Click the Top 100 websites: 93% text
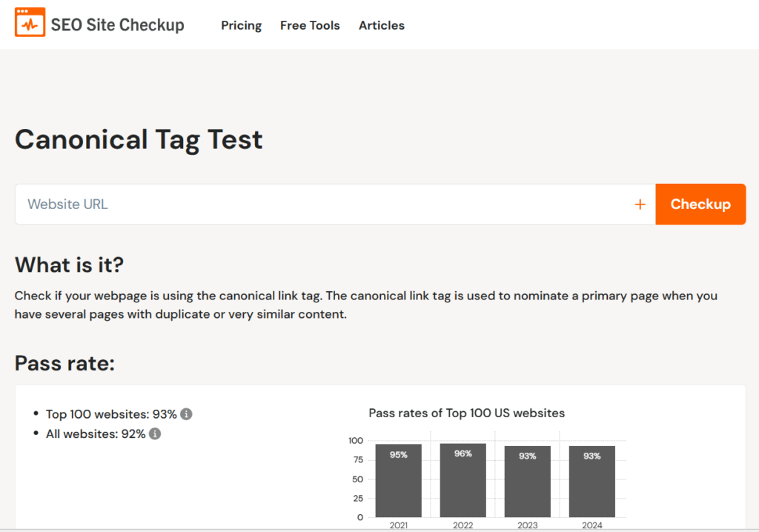 (x=111, y=414)
